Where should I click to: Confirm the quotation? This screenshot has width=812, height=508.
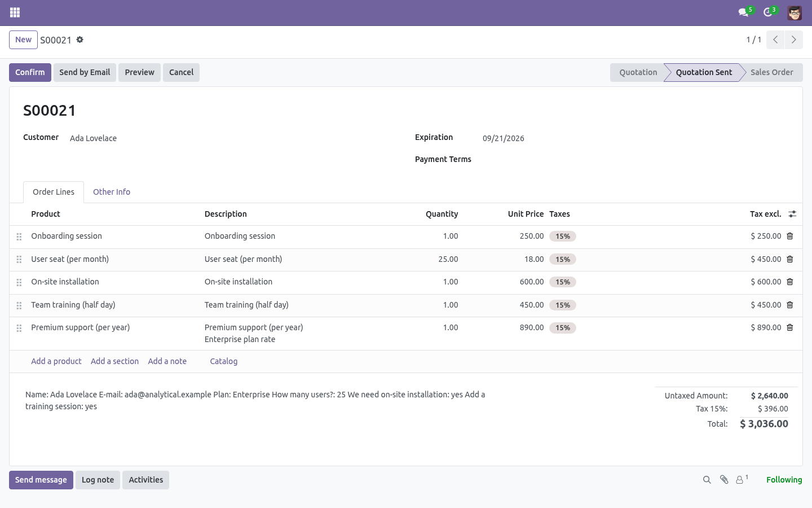coord(30,72)
